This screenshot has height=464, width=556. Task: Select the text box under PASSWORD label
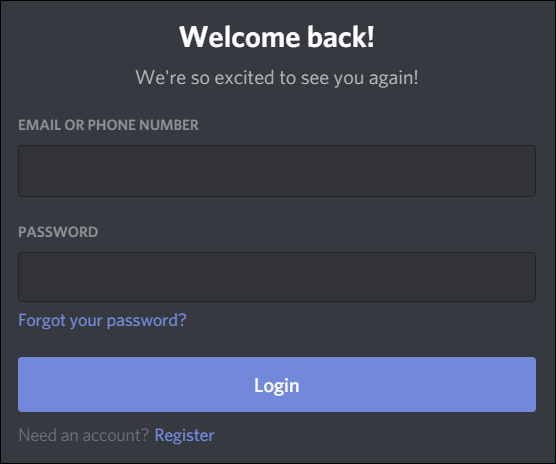[x=277, y=277]
